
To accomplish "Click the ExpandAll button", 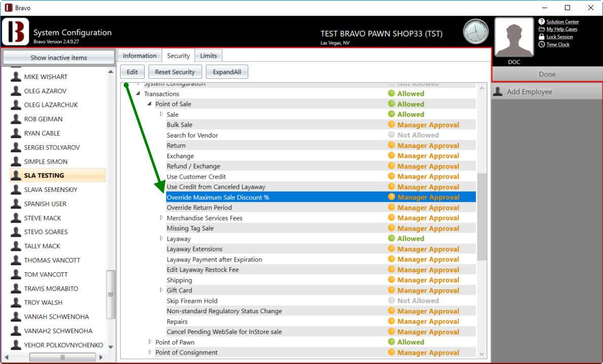I will click(x=227, y=72).
